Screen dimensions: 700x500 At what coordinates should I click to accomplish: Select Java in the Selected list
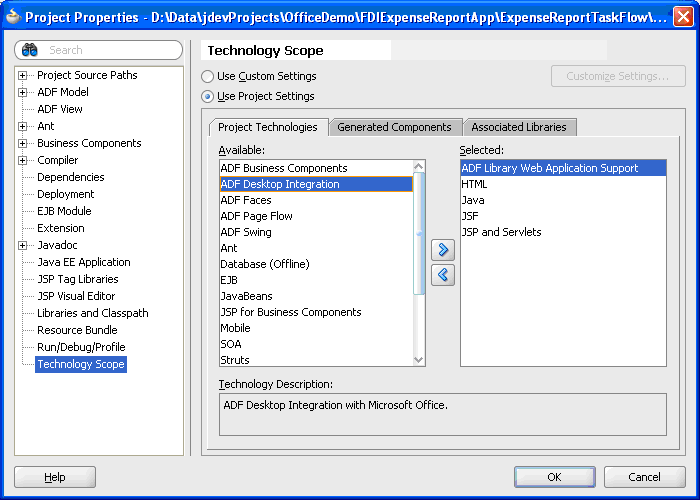coord(563,200)
